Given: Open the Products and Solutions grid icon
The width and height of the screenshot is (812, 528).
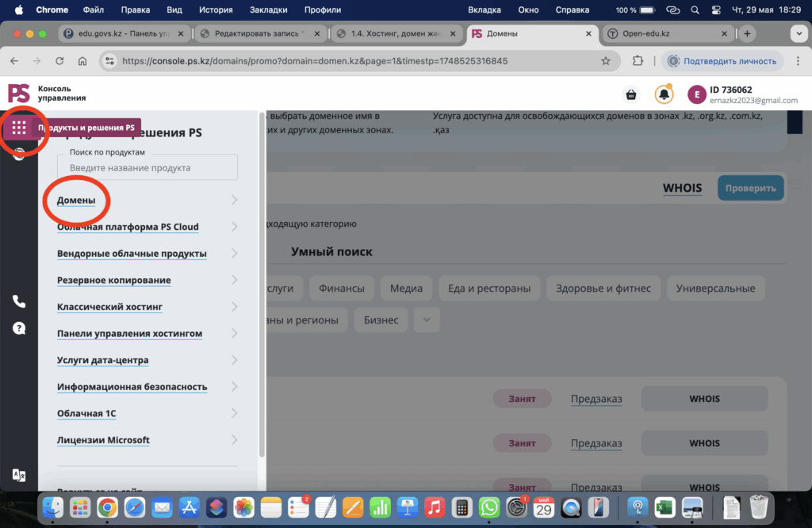Looking at the screenshot, I should pos(19,128).
